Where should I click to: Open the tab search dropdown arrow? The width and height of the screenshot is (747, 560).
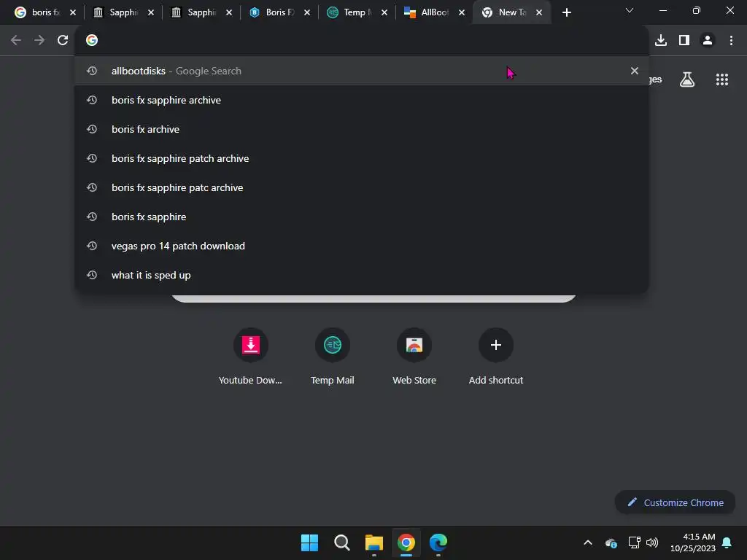(x=630, y=10)
